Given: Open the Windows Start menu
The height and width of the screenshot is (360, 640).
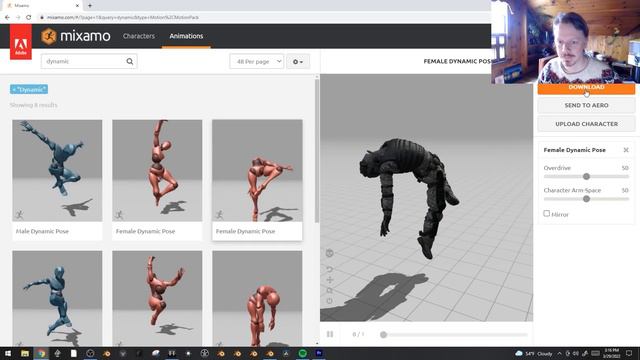Looking at the screenshot, I should click(8, 353).
